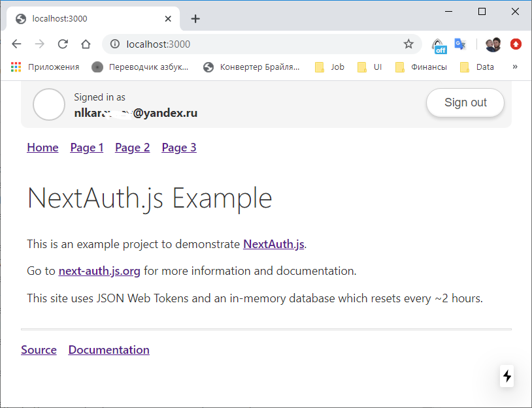The width and height of the screenshot is (532, 408).
Task: Reload the localhost:3000 page
Action: pyautogui.click(x=63, y=44)
